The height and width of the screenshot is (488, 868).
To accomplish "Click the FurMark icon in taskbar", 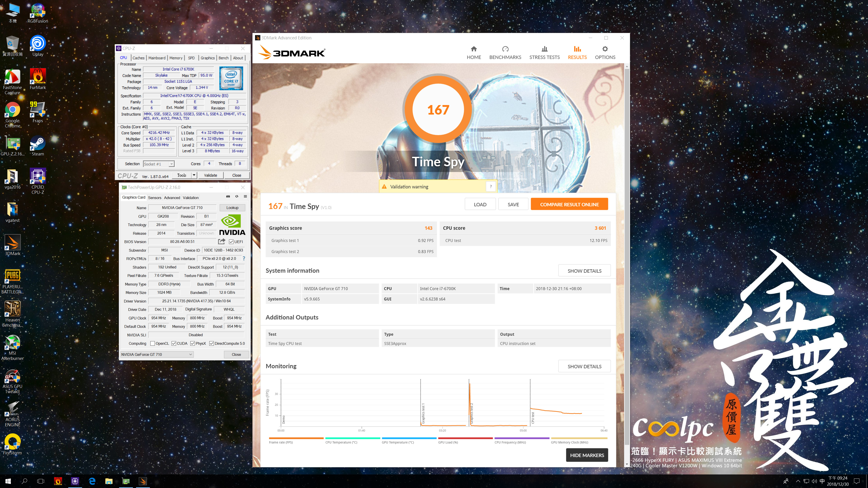I will click(x=58, y=481).
